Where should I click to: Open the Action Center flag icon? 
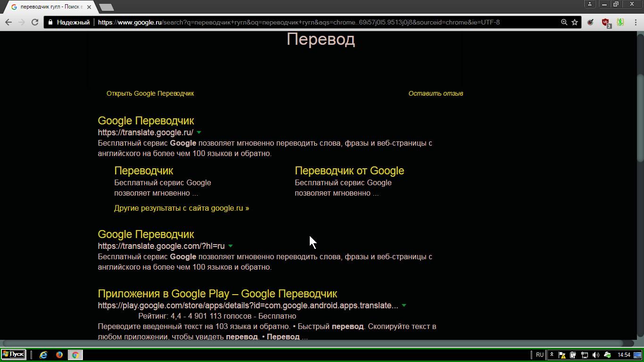click(562, 355)
